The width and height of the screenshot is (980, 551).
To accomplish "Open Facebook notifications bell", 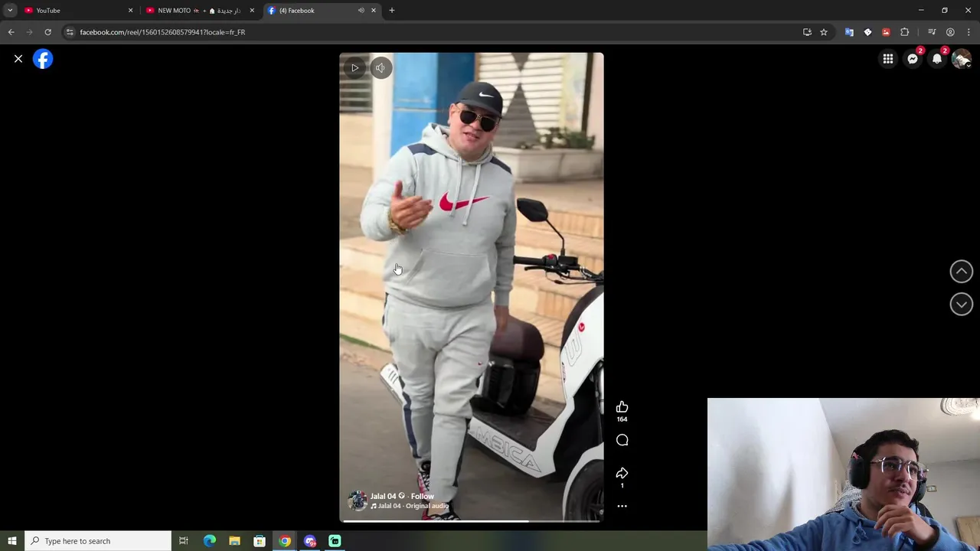I will tap(937, 59).
